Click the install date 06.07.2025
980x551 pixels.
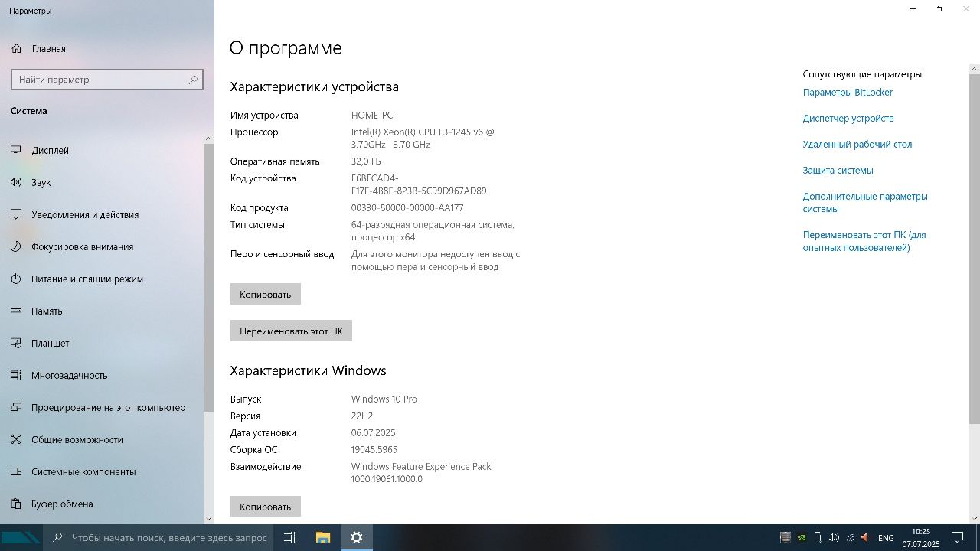click(374, 433)
